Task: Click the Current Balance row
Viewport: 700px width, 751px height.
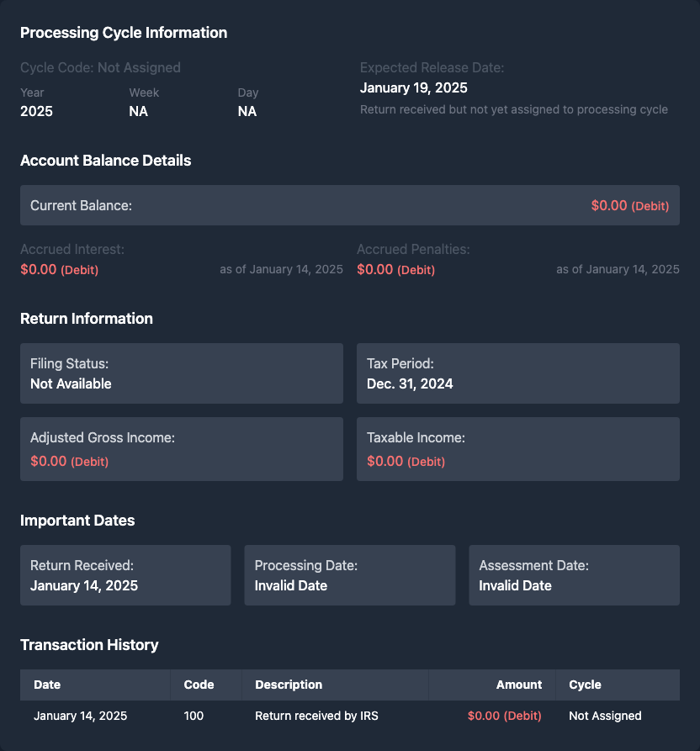Action: click(x=349, y=205)
